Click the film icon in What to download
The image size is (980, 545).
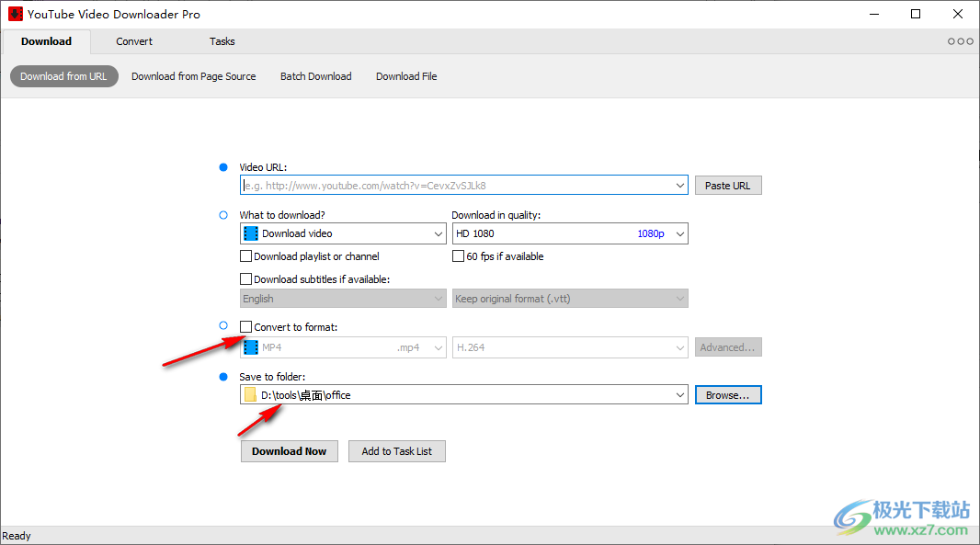251,233
